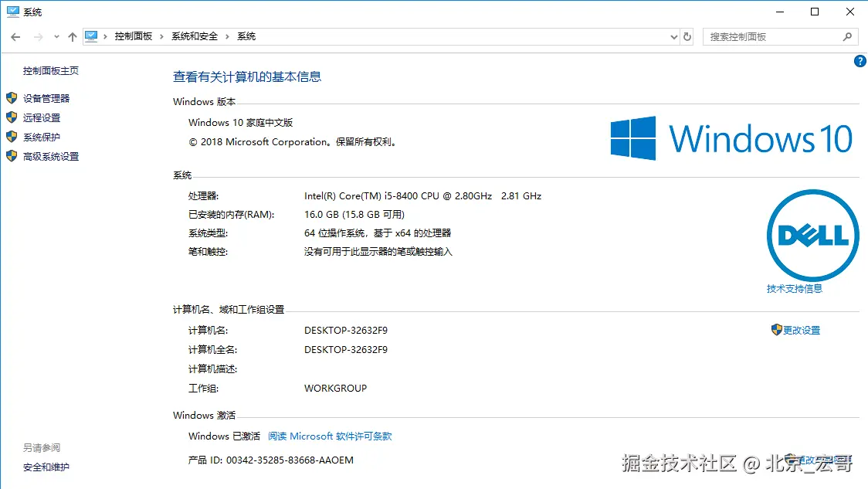Click shield icon beside 远程设置
Screen dimensions: 868x489
12,117
